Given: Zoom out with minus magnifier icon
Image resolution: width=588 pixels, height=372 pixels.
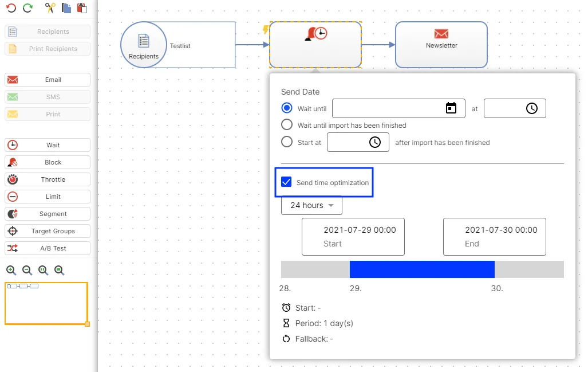Looking at the screenshot, I should [27, 271].
